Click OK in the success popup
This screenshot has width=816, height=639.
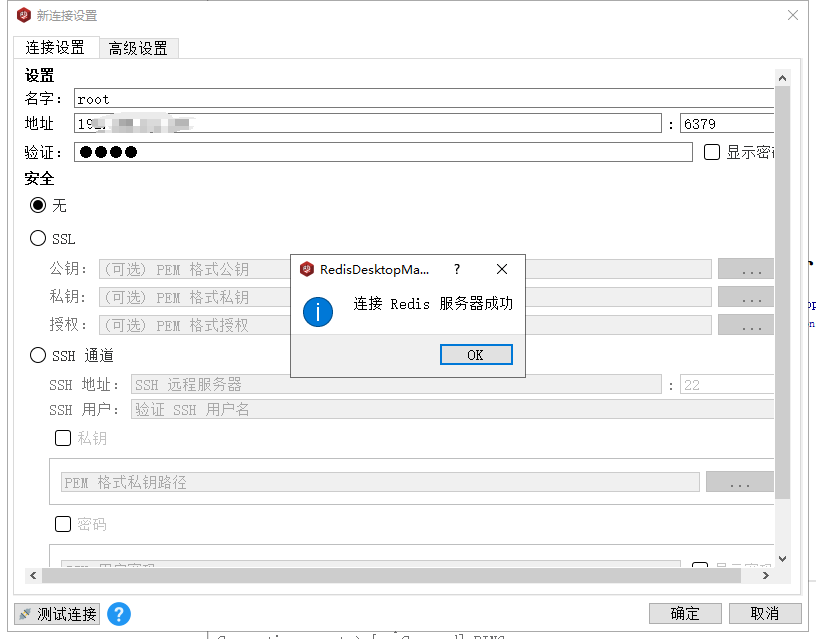(476, 355)
